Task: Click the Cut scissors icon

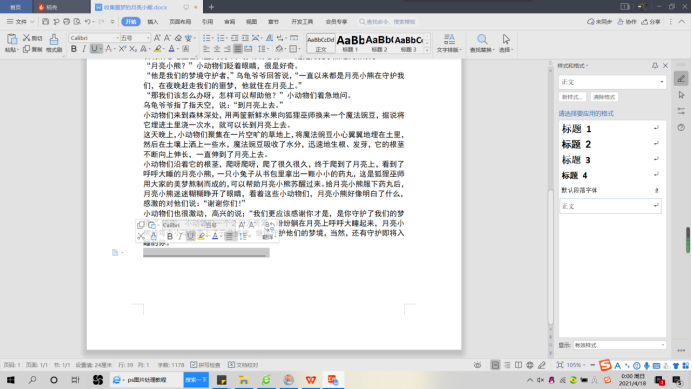Action: (x=27, y=38)
